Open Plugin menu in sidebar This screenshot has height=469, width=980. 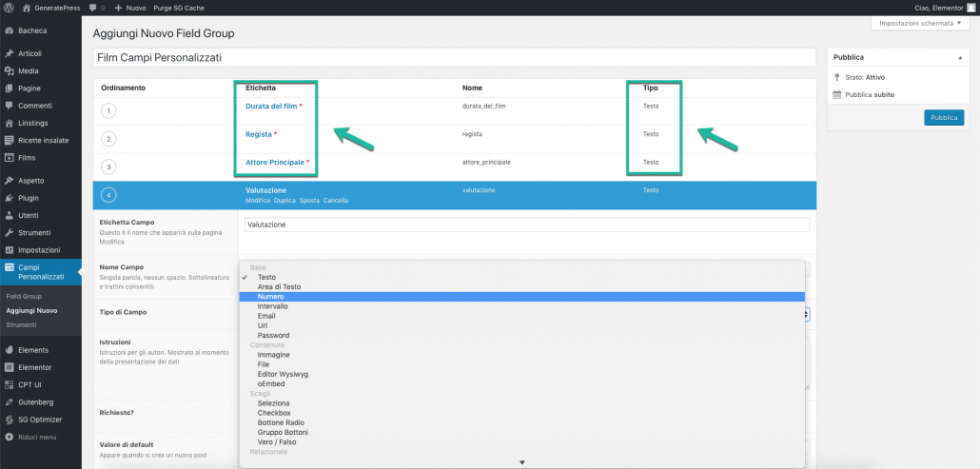coord(29,198)
